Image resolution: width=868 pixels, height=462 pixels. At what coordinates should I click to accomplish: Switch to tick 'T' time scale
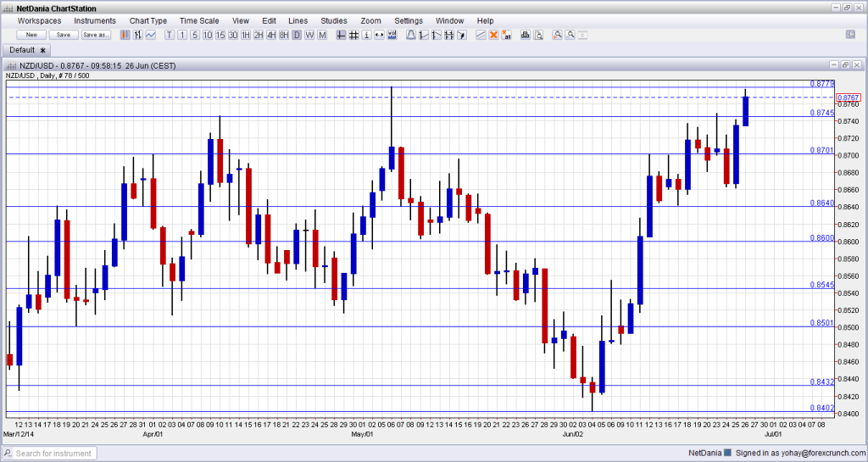click(x=170, y=35)
